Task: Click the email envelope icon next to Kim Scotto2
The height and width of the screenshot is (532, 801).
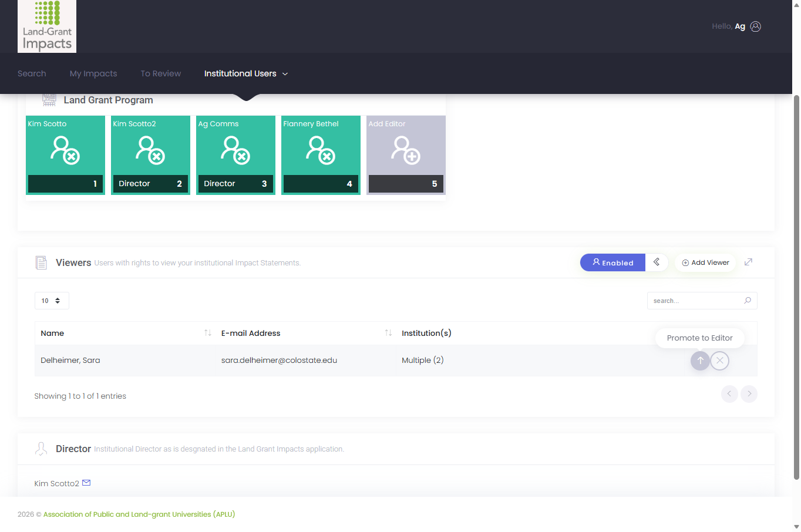Action: point(86,483)
